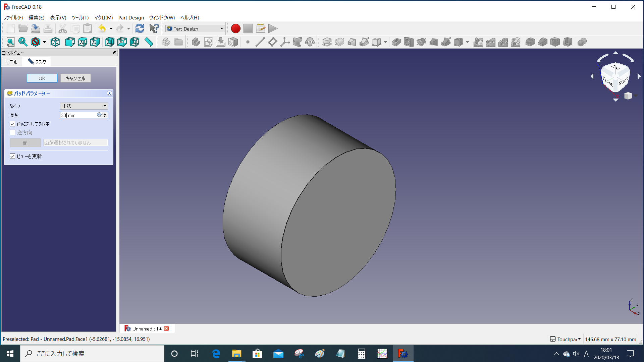Click the Datum Plane tool icon
Screen dimensions: 644x362
[x=272, y=42]
